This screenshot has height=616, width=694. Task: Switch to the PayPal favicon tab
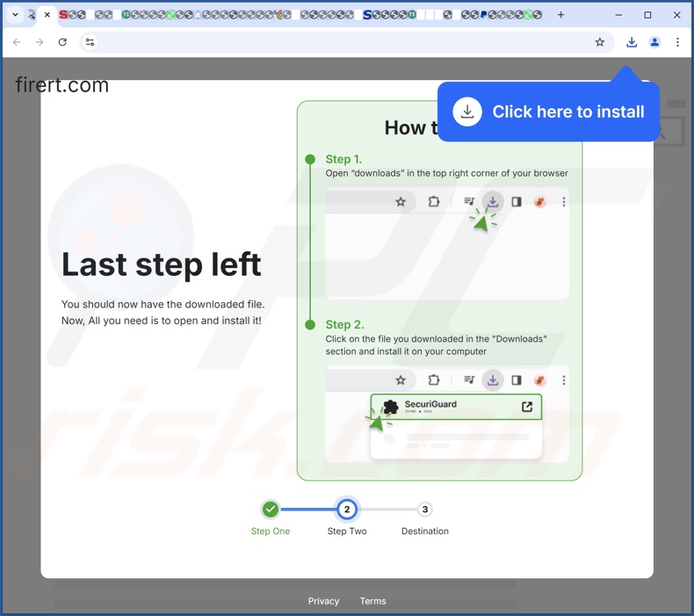pyautogui.click(x=483, y=15)
